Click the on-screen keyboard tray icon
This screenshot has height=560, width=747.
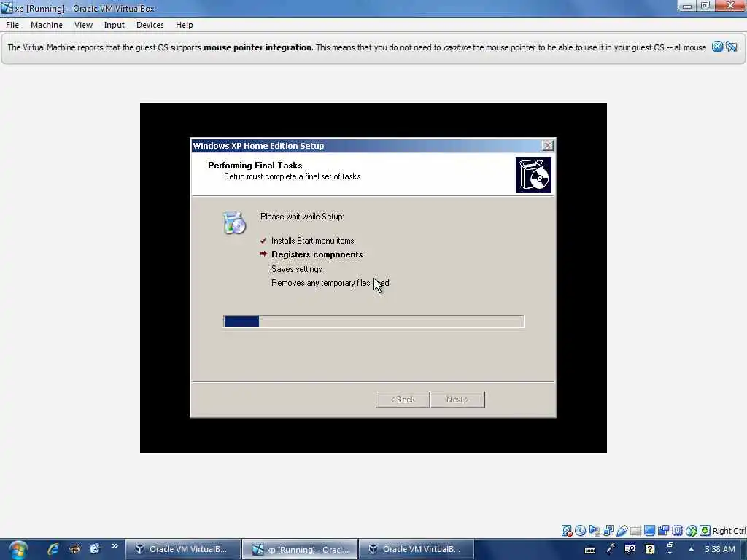[589, 550]
